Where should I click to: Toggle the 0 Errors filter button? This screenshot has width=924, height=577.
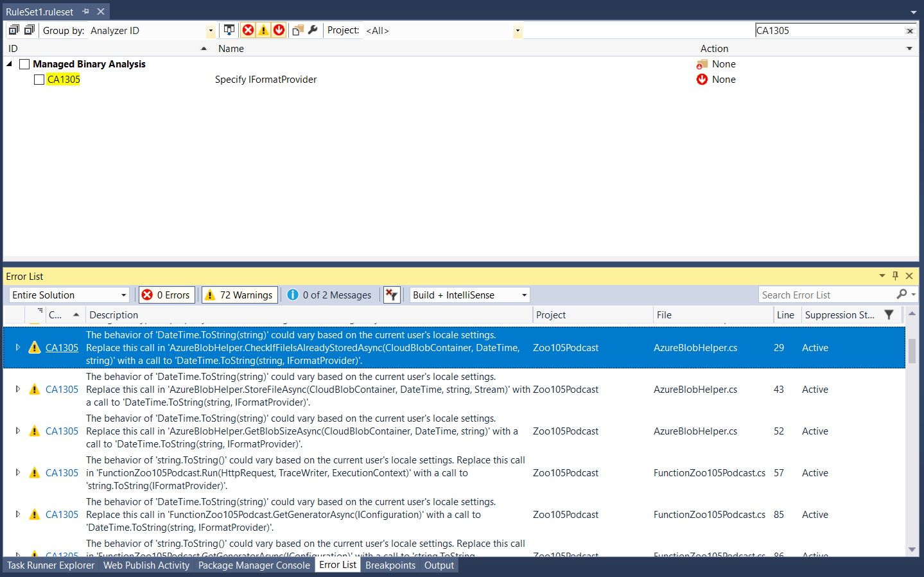(167, 295)
